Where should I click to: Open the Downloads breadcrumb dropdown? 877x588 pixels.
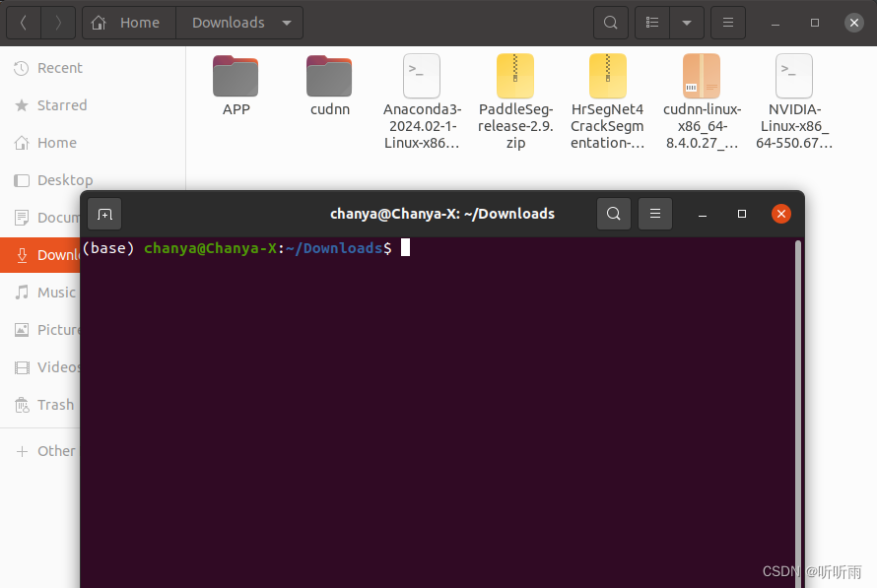(287, 22)
